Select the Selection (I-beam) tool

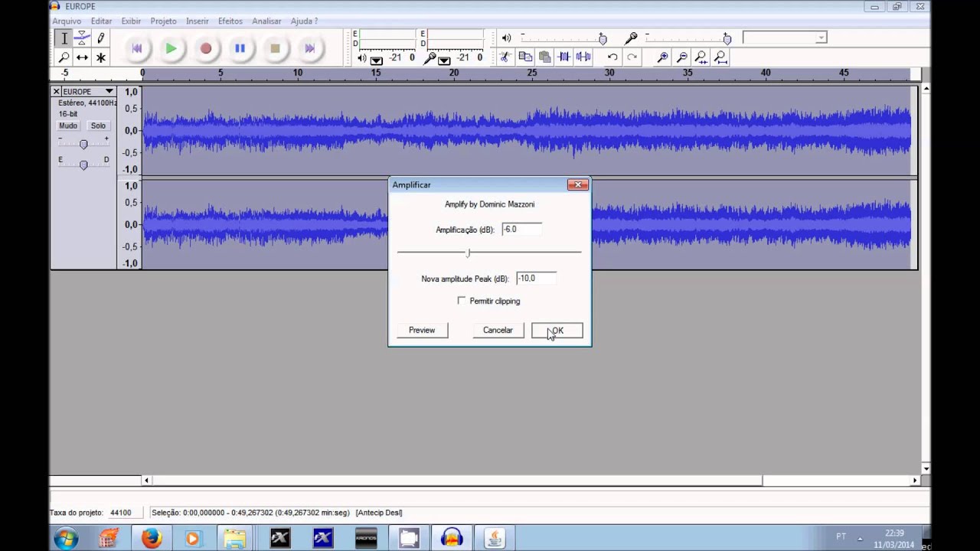[x=64, y=38]
